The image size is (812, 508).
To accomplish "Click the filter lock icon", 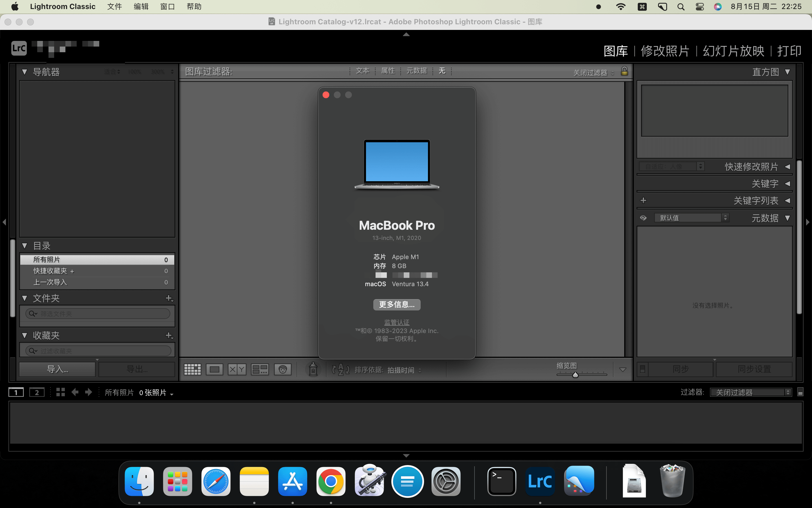I will click(624, 71).
